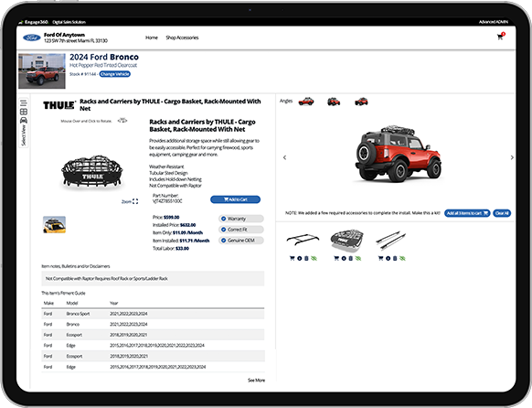Viewport: 532px width, 408px height.
Task: Select yellow vehicle cargo basket thumbnail
Action: pos(54,225)
